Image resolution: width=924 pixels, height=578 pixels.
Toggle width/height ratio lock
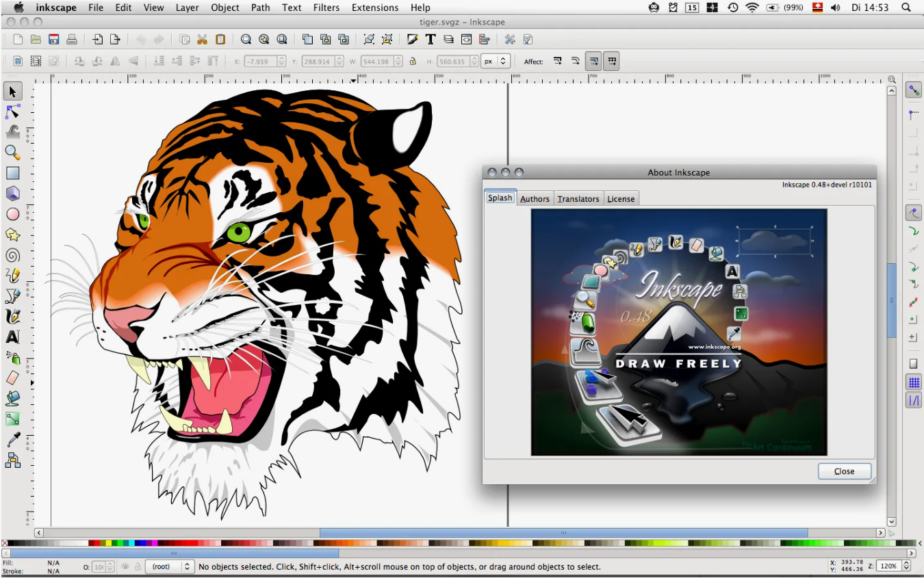click(x=413, y=61)
